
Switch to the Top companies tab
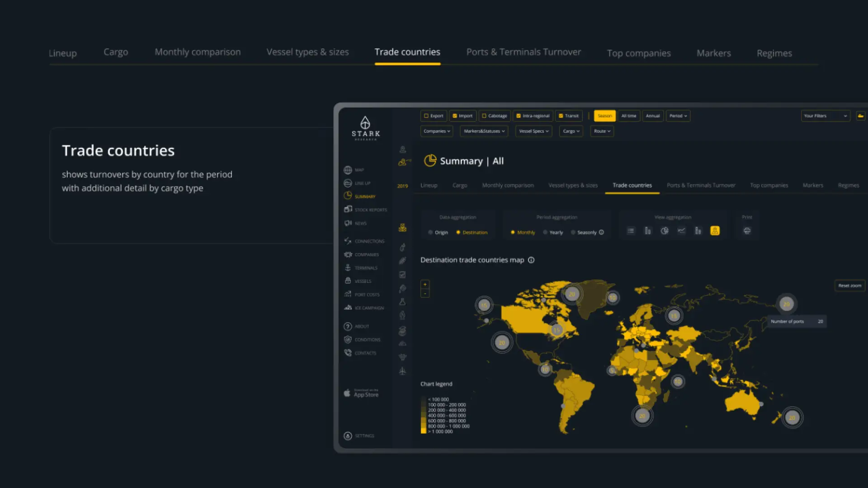click(x=638, y=53)
